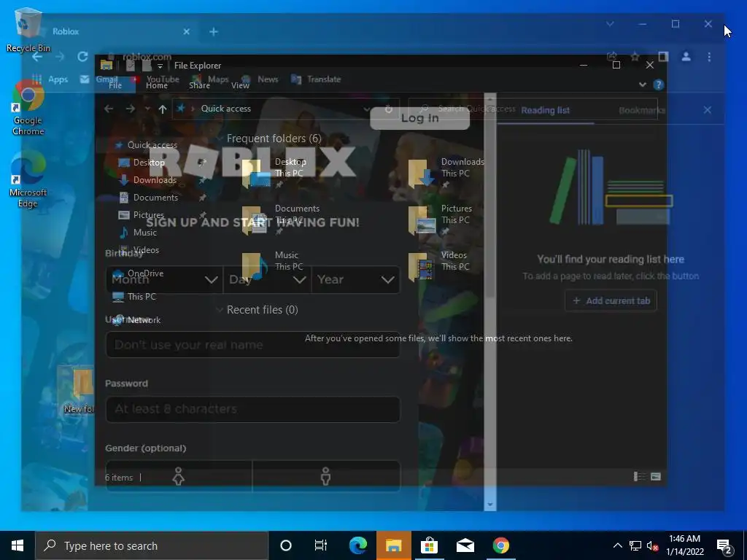This screenshot has height=560, width=747.
Task: Show hidden system tray icons
Action: click(x=617, y=545)
